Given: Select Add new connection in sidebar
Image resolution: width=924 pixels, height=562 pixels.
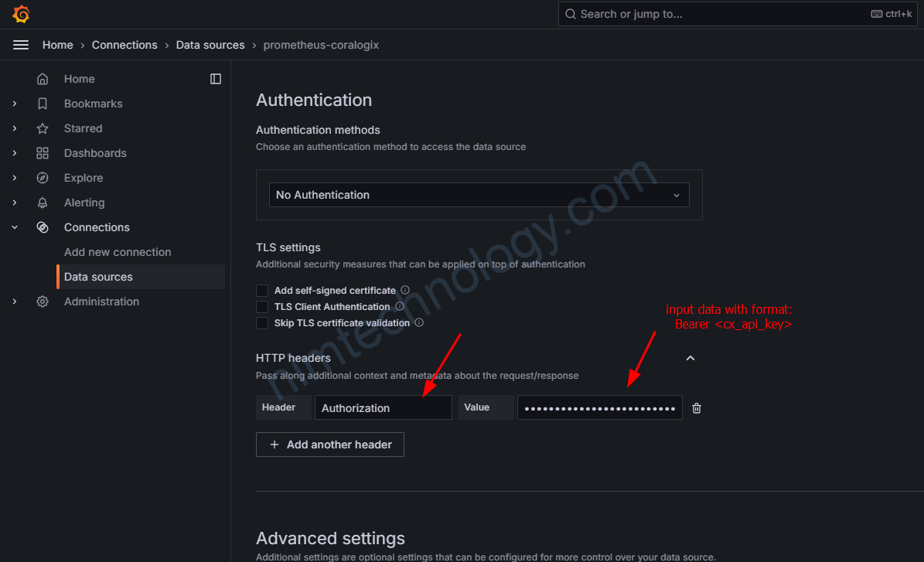Looking at the screenshot, I should click(118, 252).
